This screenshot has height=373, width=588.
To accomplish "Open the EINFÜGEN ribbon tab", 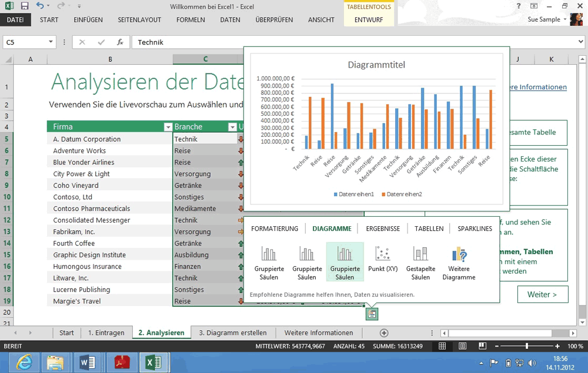I will point(88,20).
